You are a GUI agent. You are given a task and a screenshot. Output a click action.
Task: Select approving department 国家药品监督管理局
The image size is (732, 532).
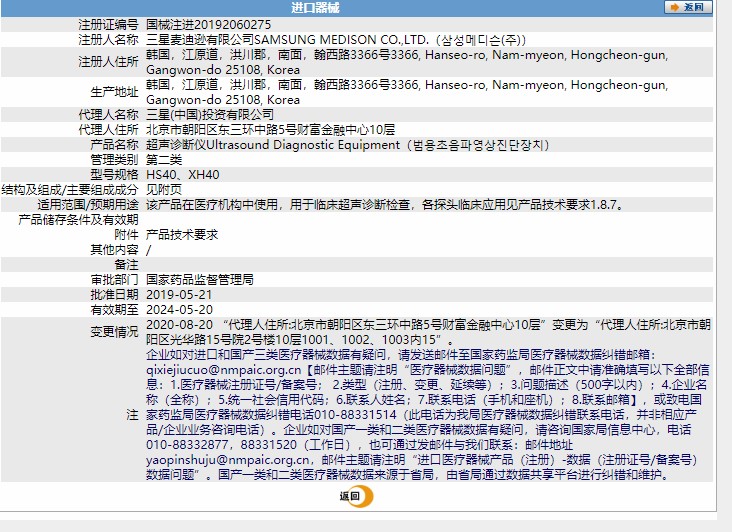pyautogui.click(x=200, y=280)
